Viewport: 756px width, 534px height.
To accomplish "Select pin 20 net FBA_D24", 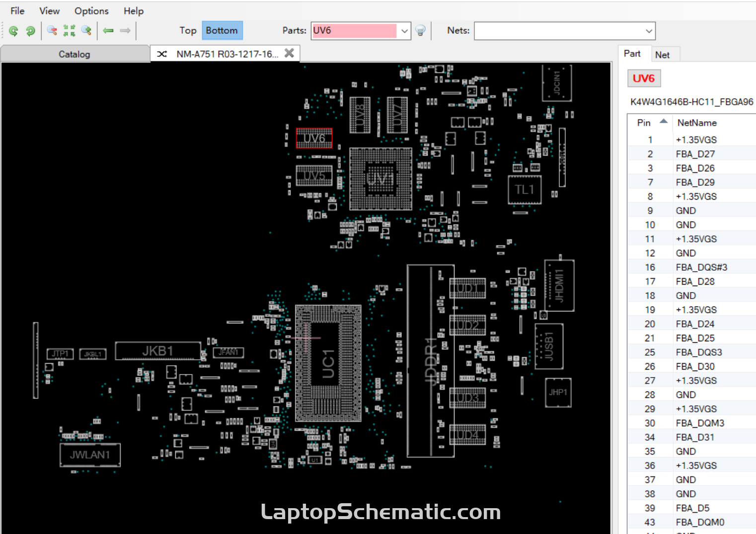I will click(691, 324).
